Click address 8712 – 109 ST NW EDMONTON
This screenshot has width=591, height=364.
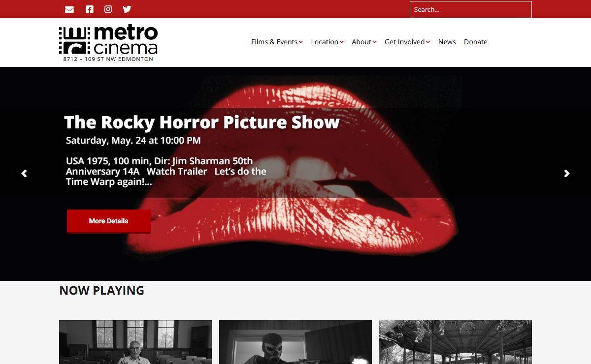pos(108,59)
